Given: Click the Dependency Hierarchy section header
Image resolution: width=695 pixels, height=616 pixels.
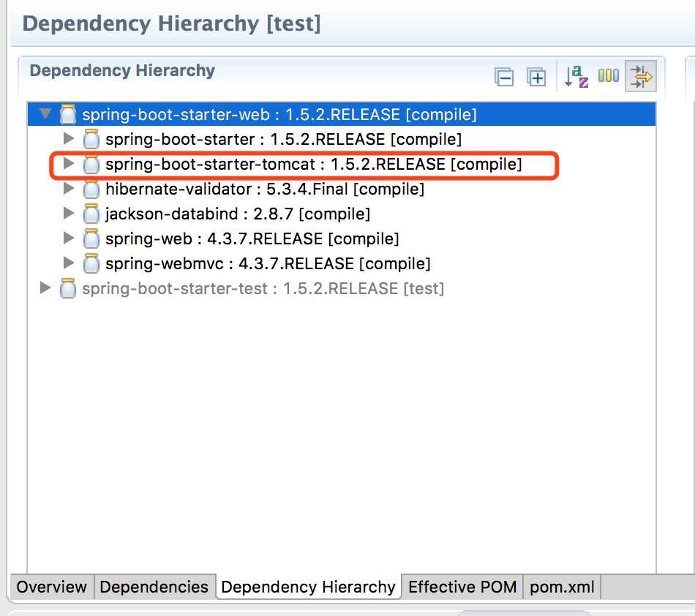Looking at the screenshot, I should (122, 70).
